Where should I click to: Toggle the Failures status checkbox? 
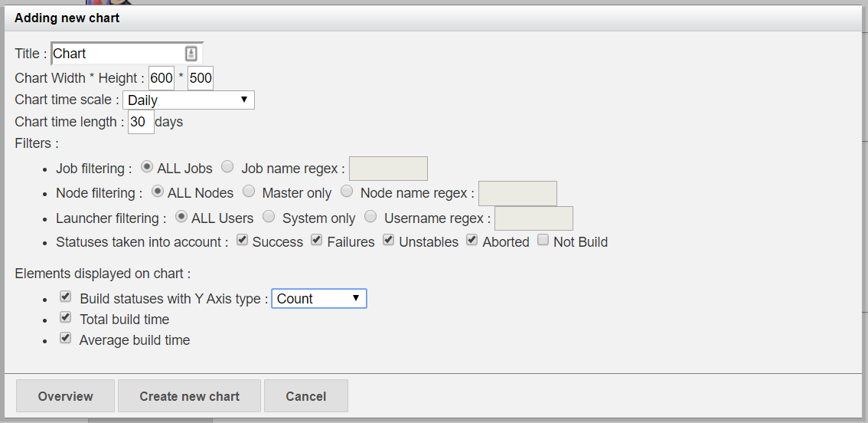tap(317, 241)
